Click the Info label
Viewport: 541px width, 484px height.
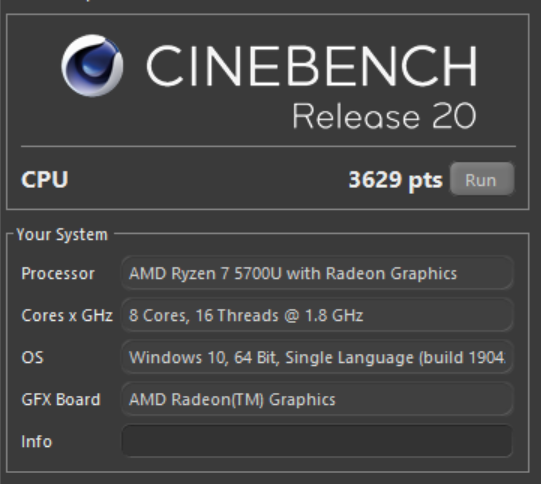coord(37,442)
